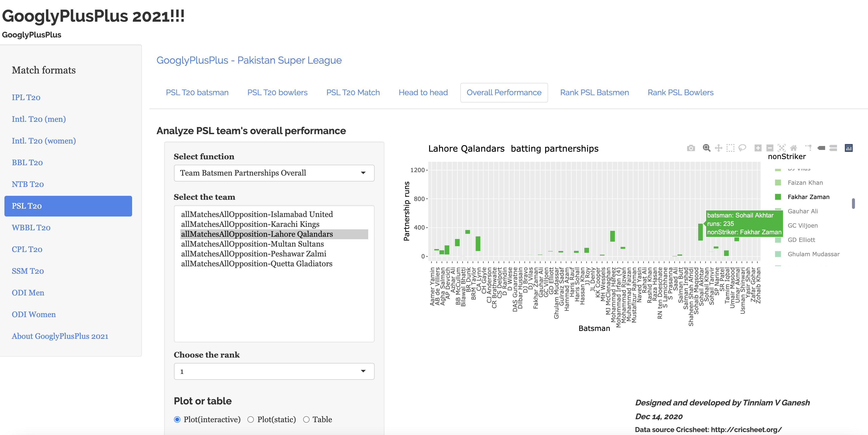Select the Table radio button
Image resolution: width=868 pixels, height=435 pixels.
306,419
